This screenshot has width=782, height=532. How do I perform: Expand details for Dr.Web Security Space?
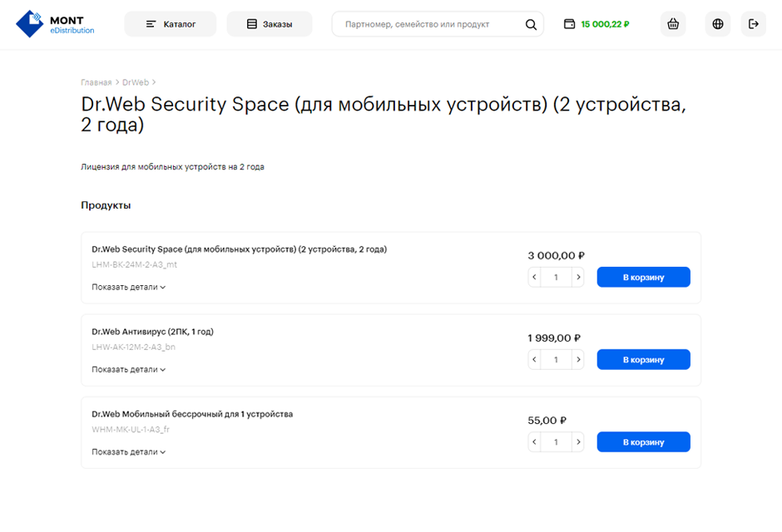[x=128, y=287]
